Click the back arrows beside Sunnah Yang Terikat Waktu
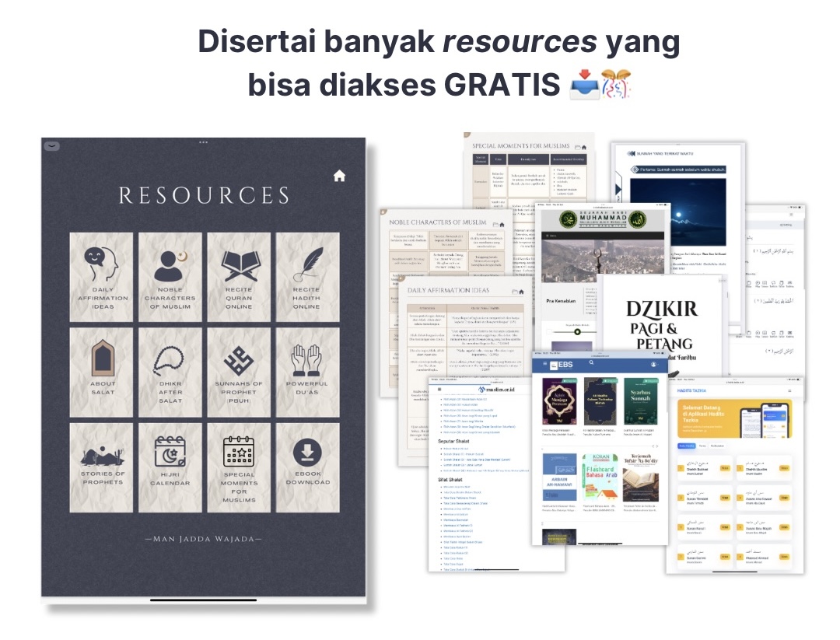 631,153
